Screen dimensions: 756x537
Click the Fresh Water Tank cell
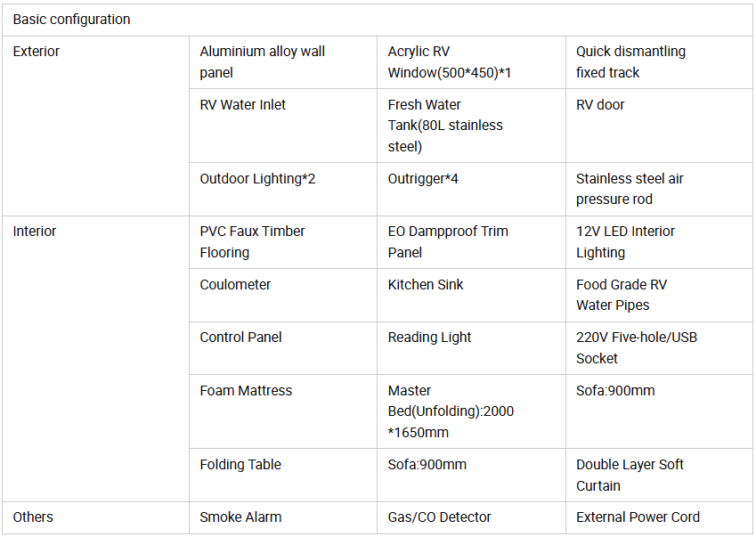point(471,126)
